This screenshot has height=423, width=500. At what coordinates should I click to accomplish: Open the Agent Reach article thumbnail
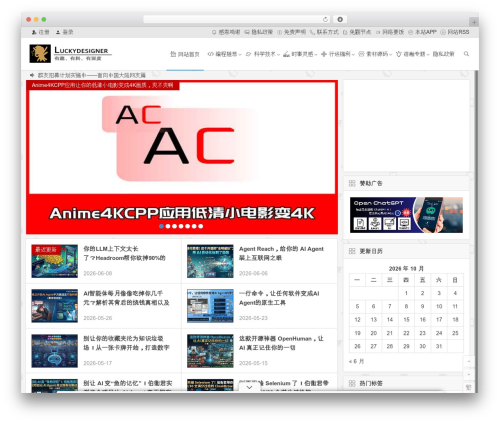click(210, 261)
